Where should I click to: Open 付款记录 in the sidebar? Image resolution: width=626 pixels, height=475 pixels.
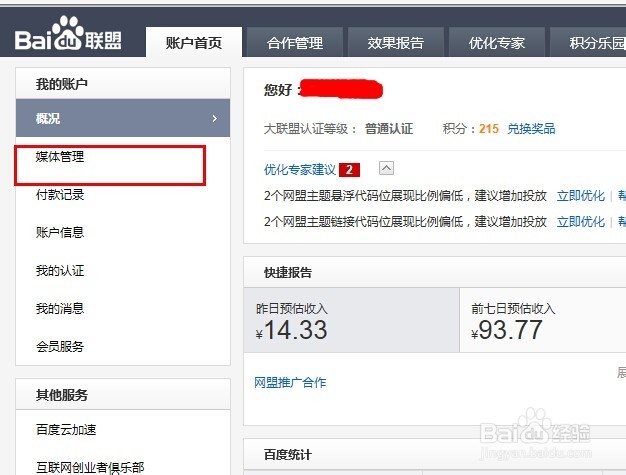60,194
